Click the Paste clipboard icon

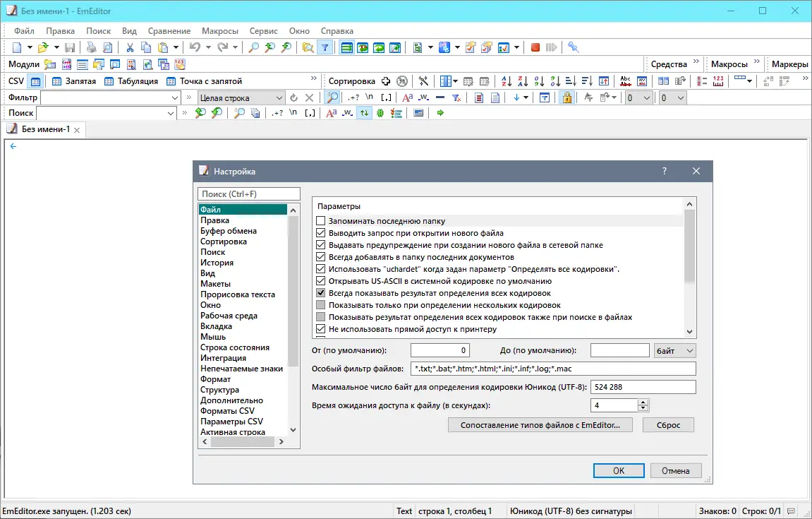coord(162,48)
